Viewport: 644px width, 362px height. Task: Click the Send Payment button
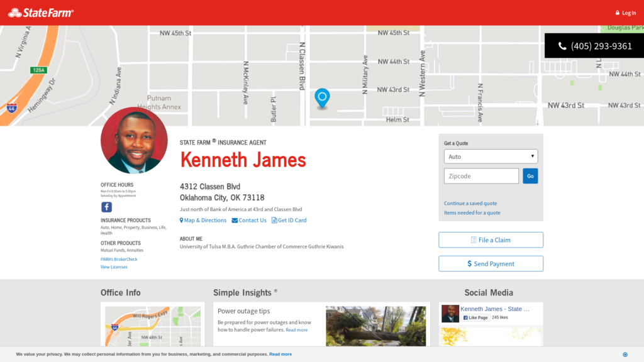coord(491,264)
